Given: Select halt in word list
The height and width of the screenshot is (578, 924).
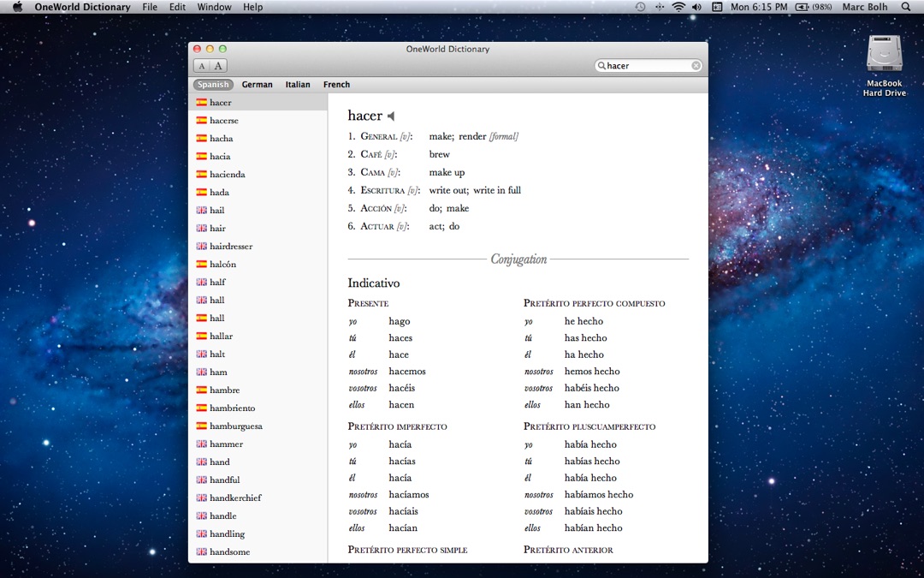Looking at the screenshot, I should (258, 354).
